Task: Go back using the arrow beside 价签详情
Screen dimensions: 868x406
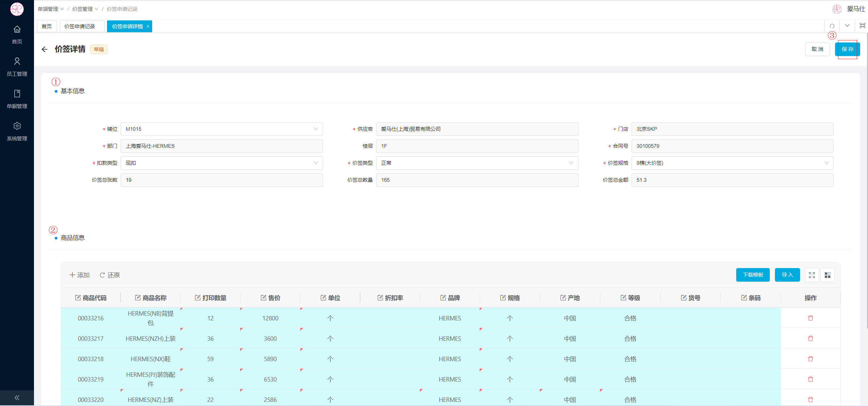Action: (x=45, y=49)
